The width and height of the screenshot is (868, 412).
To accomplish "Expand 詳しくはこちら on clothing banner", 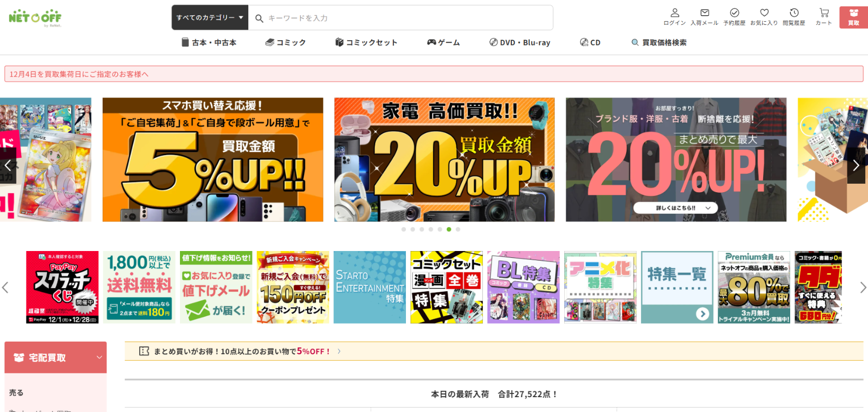I will (675, 208).
